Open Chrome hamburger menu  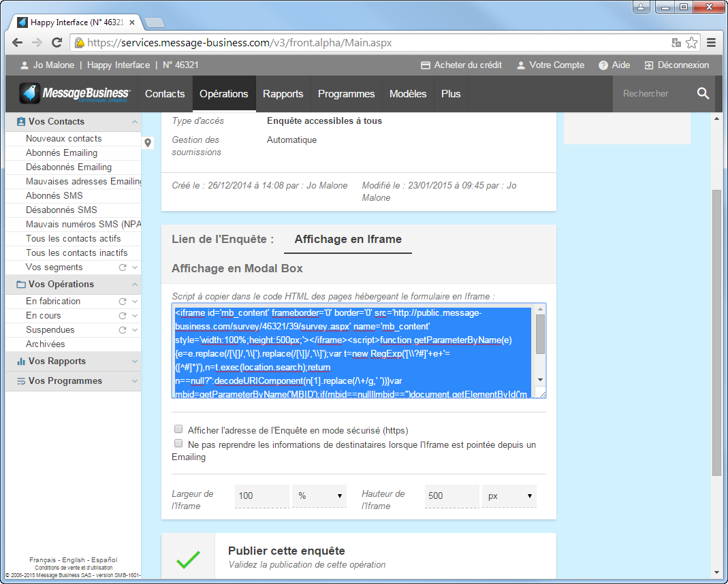(x=711, y=43)
